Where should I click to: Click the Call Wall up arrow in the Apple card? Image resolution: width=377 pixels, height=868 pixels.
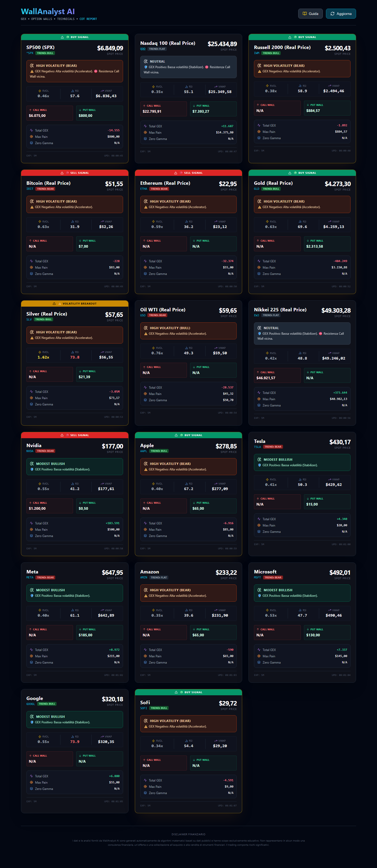tap(144, 503)
